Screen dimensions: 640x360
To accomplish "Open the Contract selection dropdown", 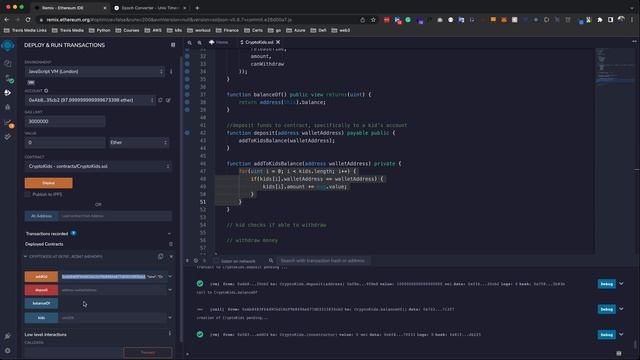I will coord(98,166).
